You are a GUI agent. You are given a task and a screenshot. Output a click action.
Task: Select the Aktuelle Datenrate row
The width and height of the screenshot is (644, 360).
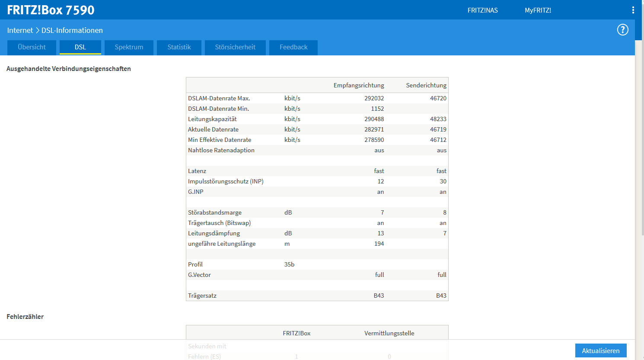click(317, 129)
